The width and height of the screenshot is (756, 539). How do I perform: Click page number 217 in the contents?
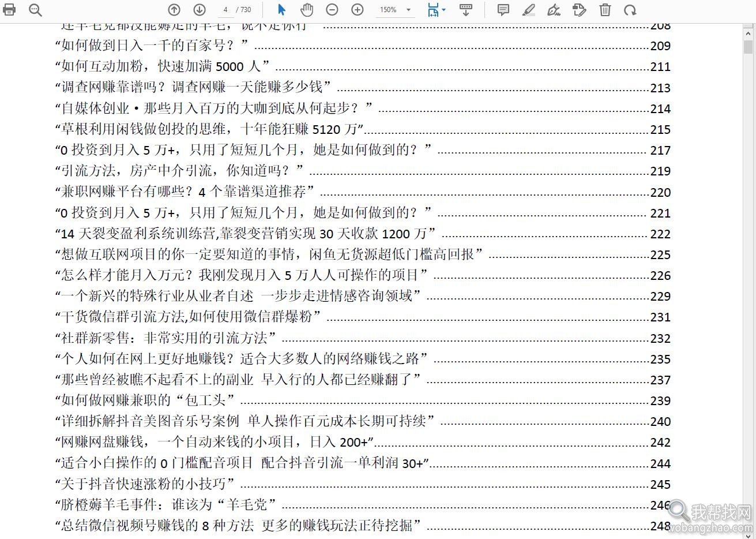[660, 151]
